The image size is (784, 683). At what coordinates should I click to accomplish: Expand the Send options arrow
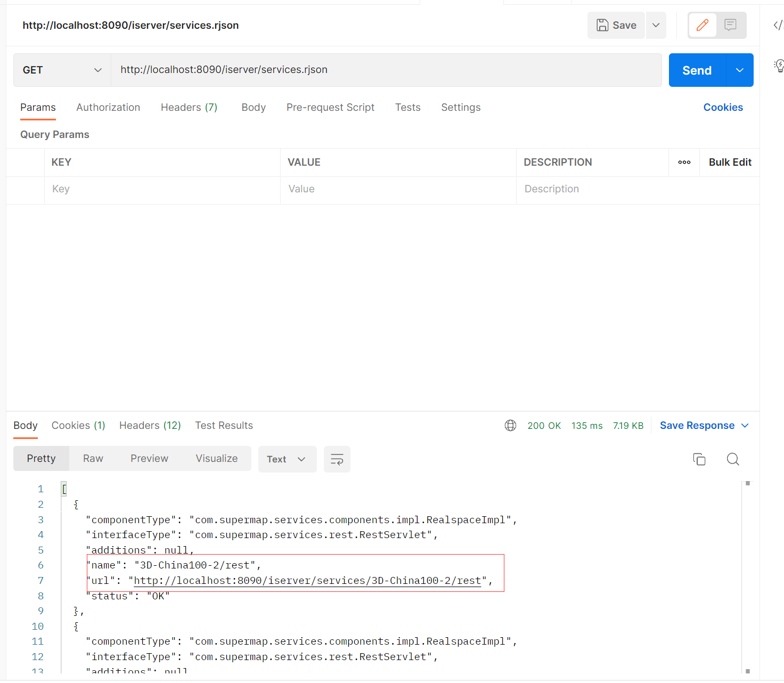click(x=740, y=70)
